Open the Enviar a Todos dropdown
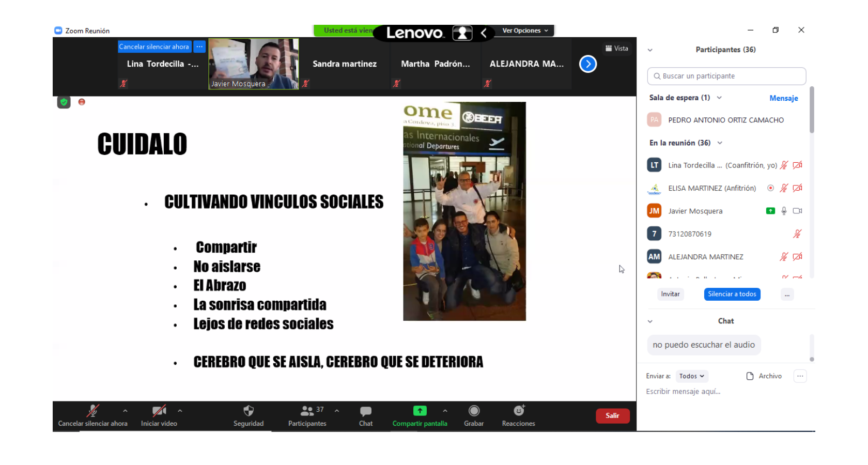The image size is (868, 465). tap(692, 376)
